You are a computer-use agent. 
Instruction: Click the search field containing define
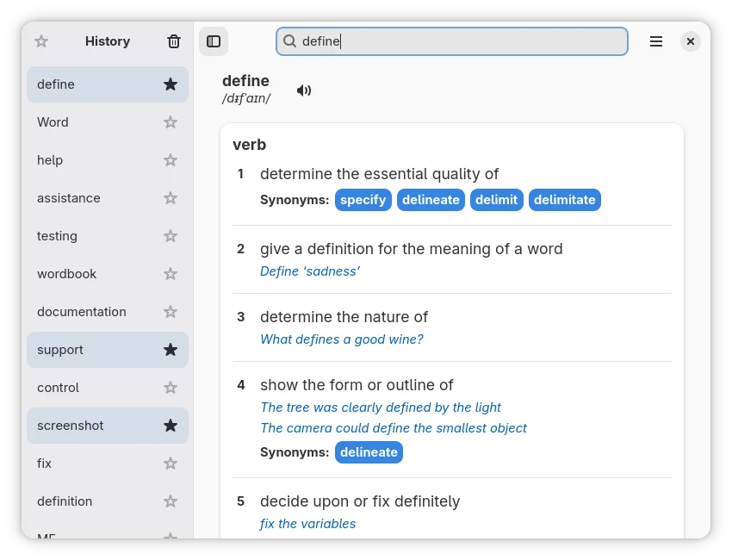(x=452, y=41)
